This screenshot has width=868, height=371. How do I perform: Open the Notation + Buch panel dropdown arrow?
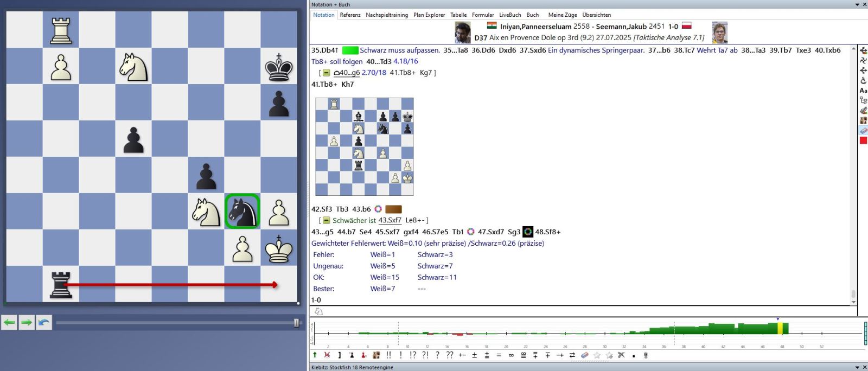pos(857,4)
